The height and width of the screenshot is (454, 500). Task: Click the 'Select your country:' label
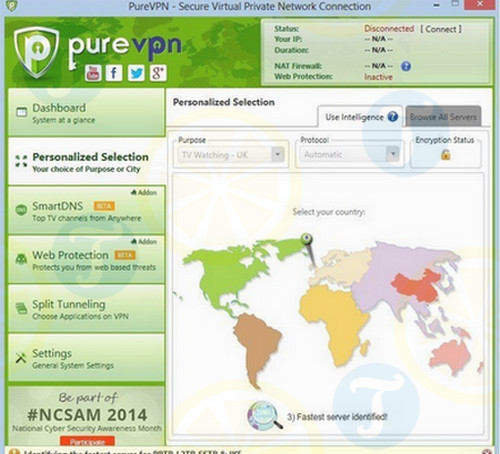pyautogui.click(x=329, y=212)
